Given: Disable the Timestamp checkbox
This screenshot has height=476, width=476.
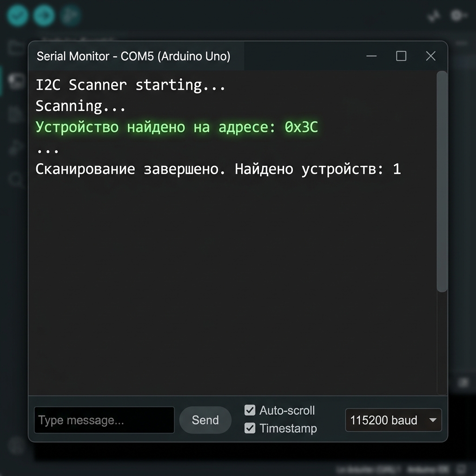Looking at the screenshot, I should click(250, 428).
